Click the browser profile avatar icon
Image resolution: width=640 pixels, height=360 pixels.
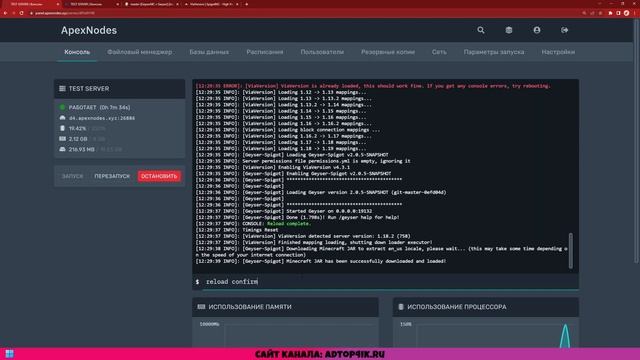(x=627, y=13)
